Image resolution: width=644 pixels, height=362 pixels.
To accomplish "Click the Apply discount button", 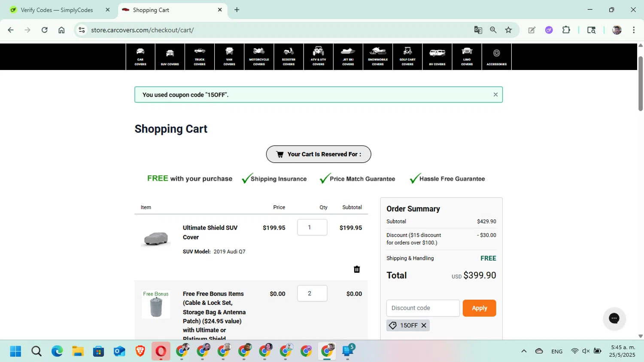I will pos(479,308).
